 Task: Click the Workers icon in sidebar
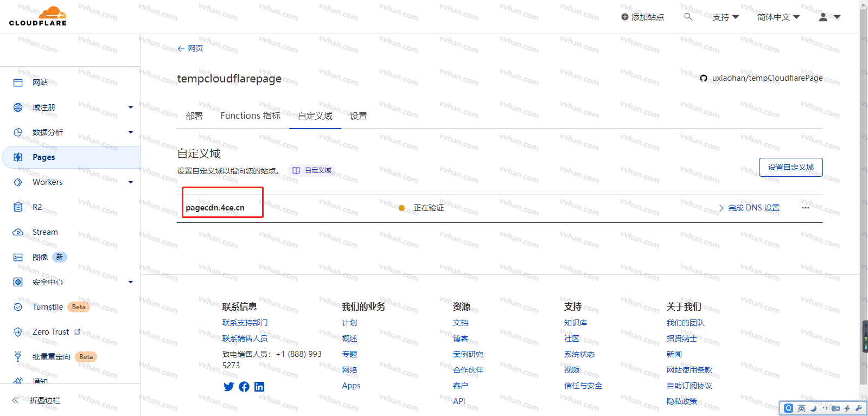click(x=18, y=182)
